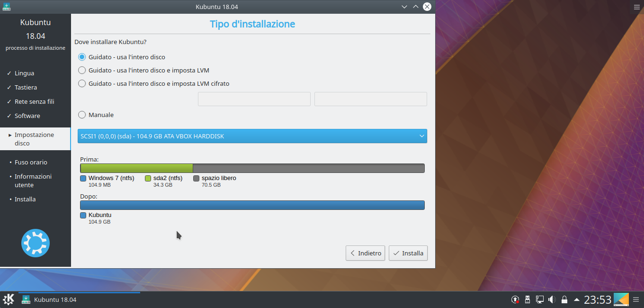Open the wired network tray icon
The width and height of the screenshot is (644, 308).
(x=540, y=299)
